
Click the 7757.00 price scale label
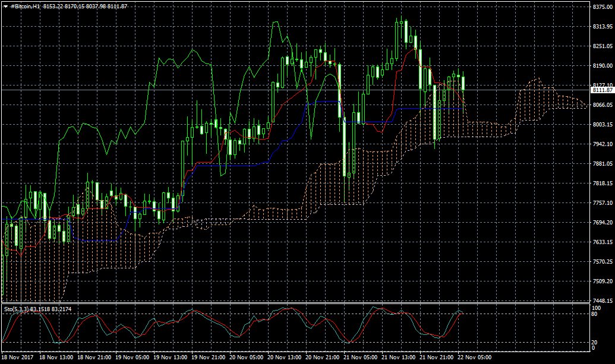coord(602,203)
